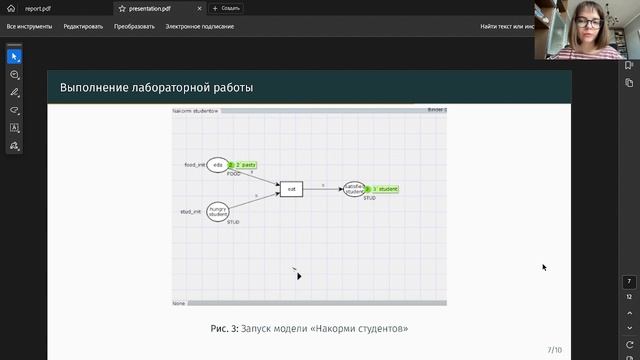Select the sign or stamp tool
640x360 pixels.
[x=14, y=146]
